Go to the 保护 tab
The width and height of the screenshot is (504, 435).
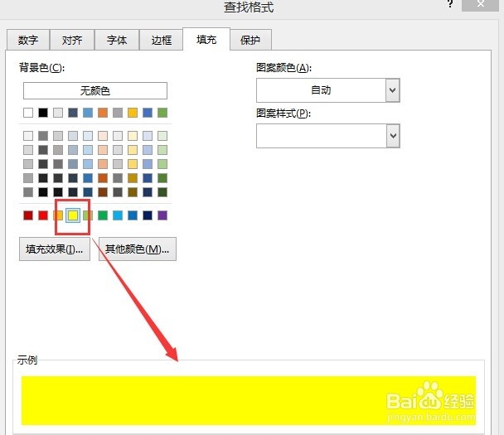coord(250,40)
